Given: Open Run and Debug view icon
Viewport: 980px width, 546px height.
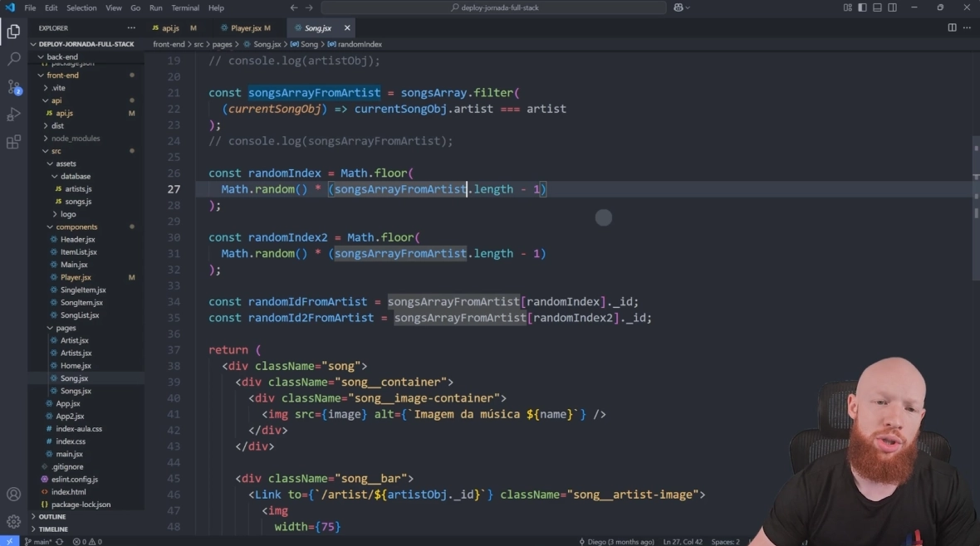Looking at the screenshot, I should coord(13,115).
